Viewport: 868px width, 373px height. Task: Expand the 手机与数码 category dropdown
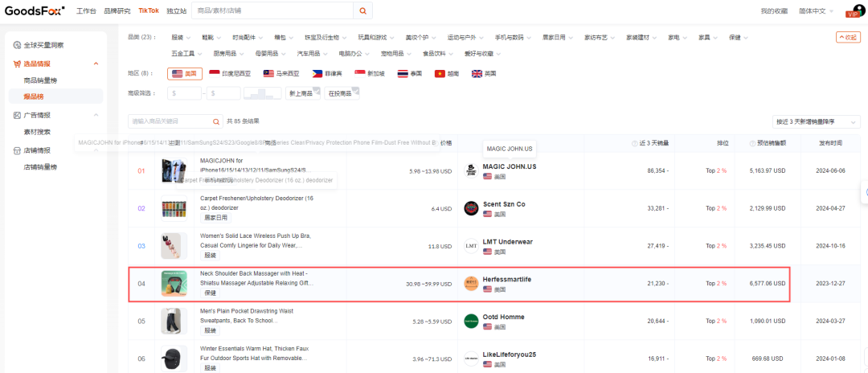point(513,38)
